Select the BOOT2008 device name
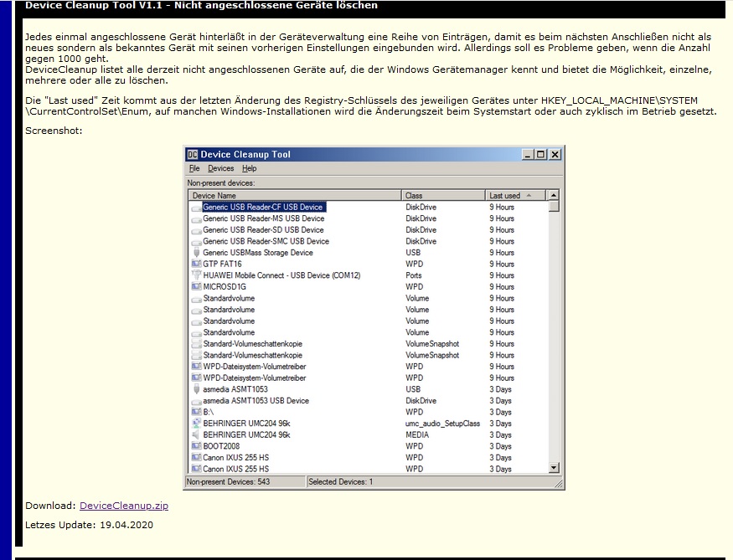733x560 pixels. pos(221,446)
